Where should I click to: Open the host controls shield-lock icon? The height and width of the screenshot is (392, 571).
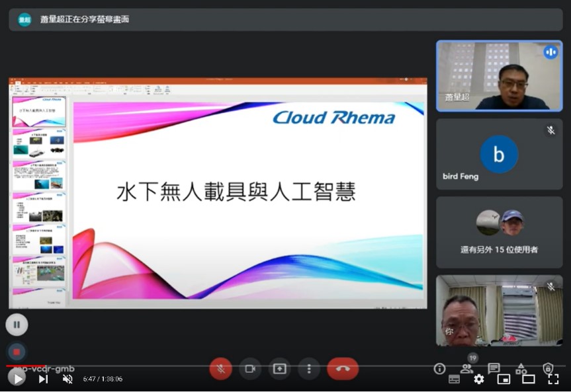pyautogui.click(x=548, y=368)
